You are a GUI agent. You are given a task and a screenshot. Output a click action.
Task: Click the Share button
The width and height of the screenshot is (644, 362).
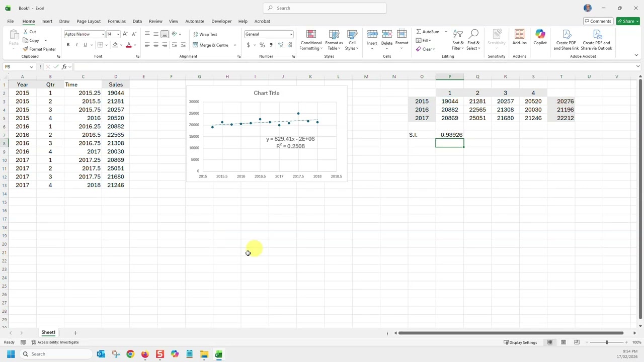pos(628,21)
